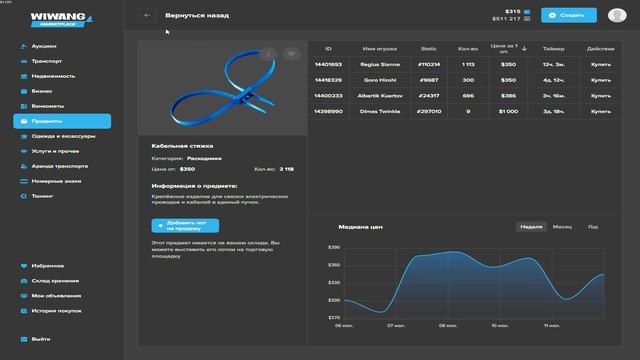Click the cash wallet icon near $315
Image resolution: width=640 pixels, height=360 pixels.
coord(527,11)
